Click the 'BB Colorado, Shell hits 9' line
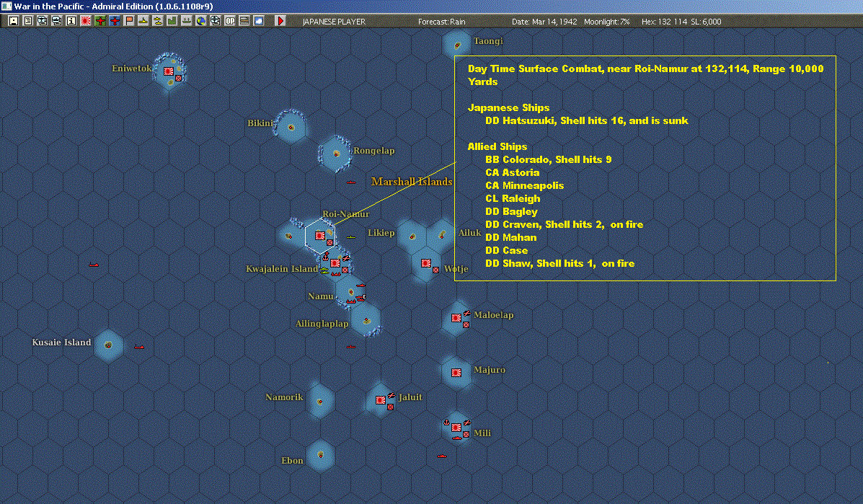863x504 pixels. click(548, 159)
